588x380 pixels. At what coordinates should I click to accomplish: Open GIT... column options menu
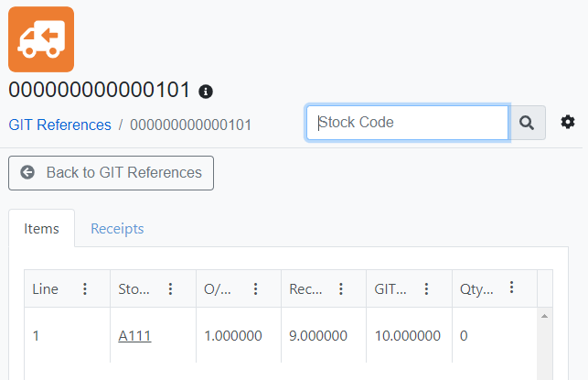pyautogui.click(x=426, y=288)
